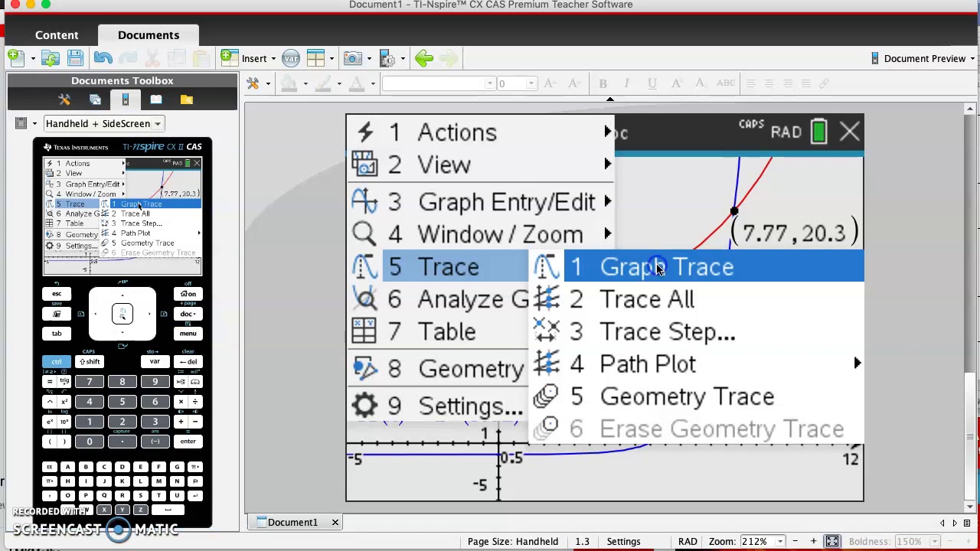Click the calculator doc key
The width and height of the screenshot is (980, 551).
[x=188, y=314]
